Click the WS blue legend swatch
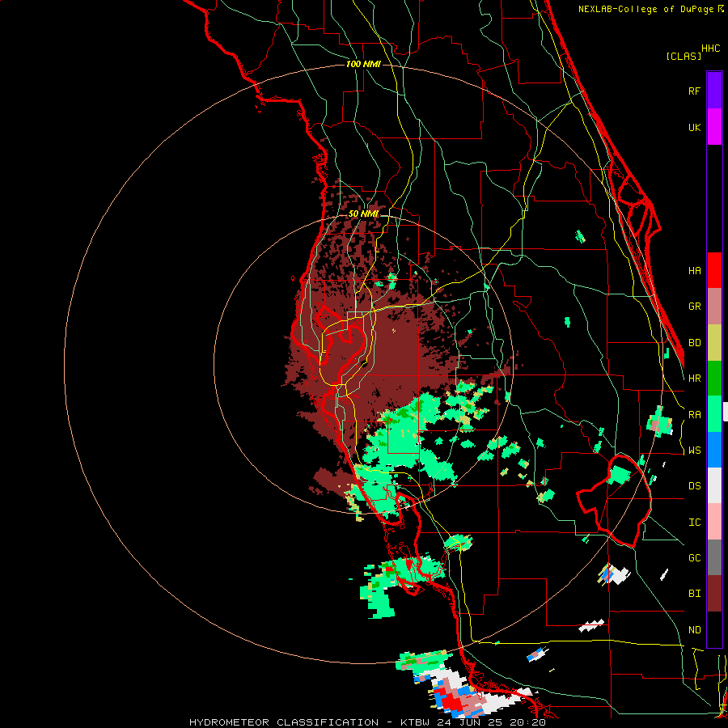The height and width of the screenshot is (728, 728). (x=714, y=450)
